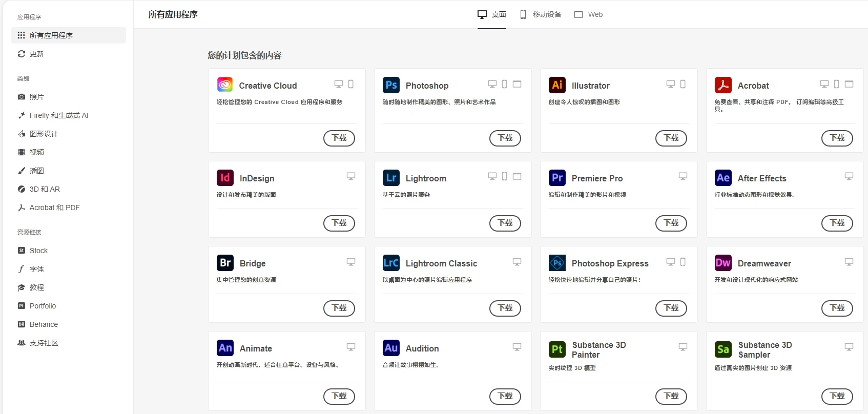Click the Photoshop Ps icon

click(391, 85)
